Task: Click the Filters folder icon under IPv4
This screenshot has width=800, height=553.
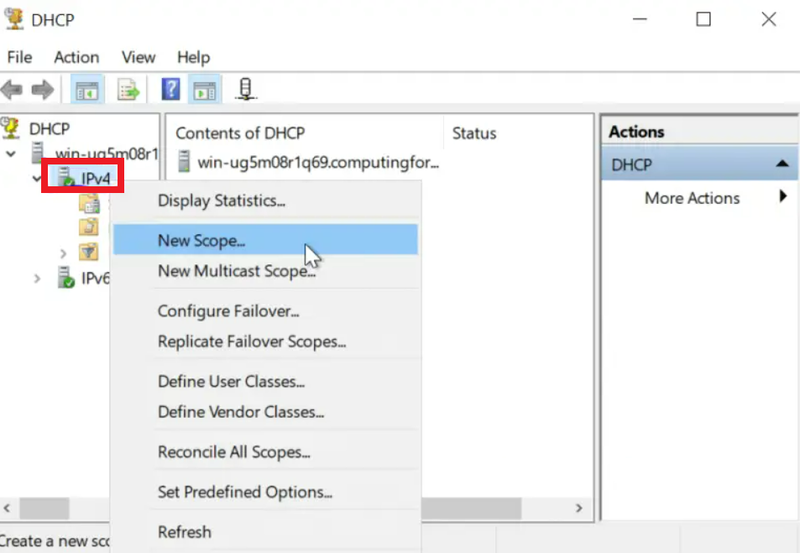Action: point(88,252)
